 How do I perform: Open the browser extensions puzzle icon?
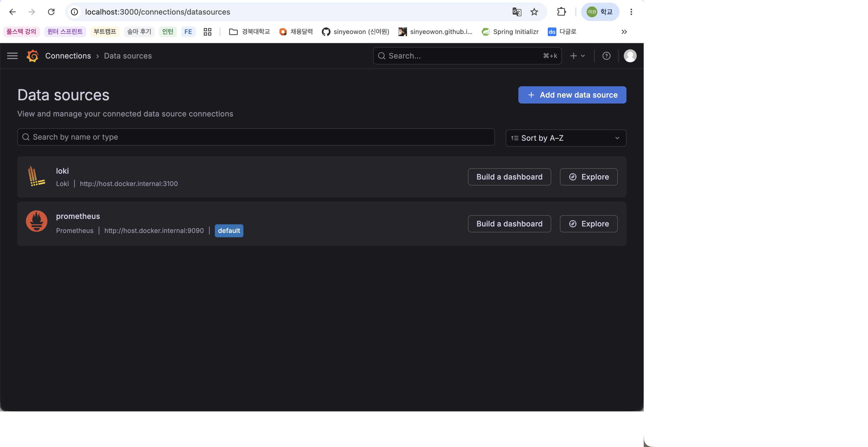point(561,12)
